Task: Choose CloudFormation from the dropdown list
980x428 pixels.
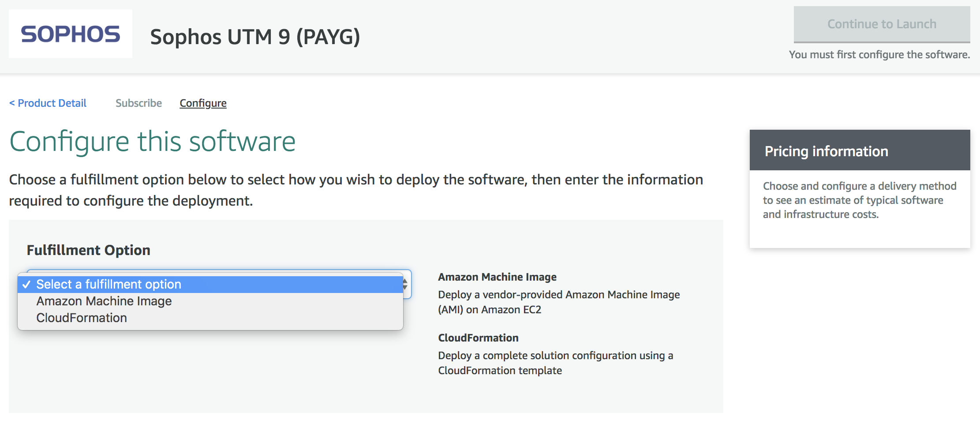Action: point(82,318)
